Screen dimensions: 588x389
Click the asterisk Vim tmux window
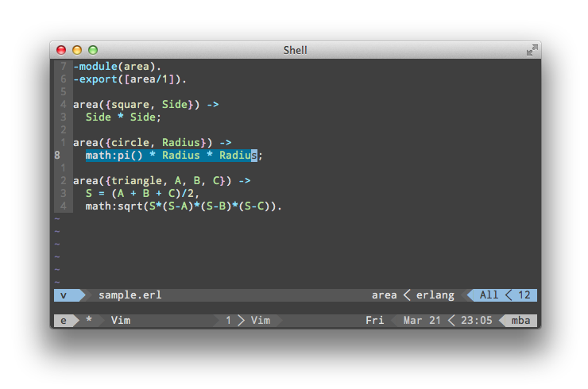click(x=109, y=321)
